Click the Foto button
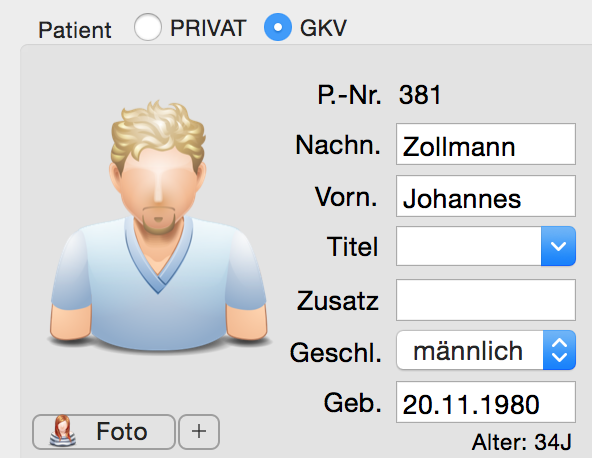The width and height of the screenshot is (592, 458). point(104,432)
